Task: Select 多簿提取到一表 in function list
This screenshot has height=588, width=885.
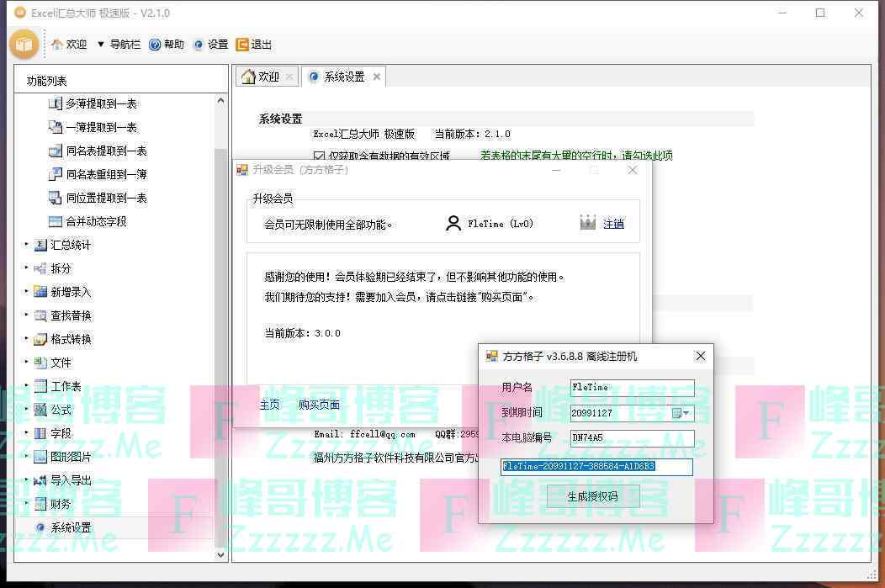Action: [101, 103]
